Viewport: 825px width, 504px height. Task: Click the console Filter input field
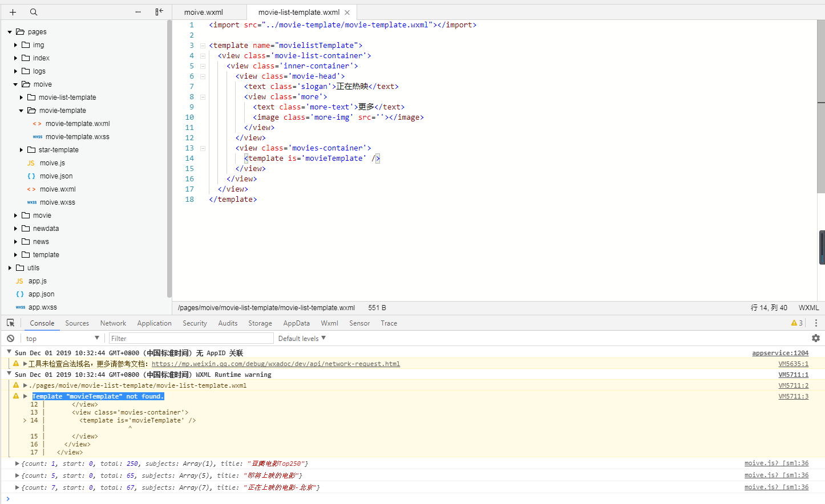tap(191, 338)
